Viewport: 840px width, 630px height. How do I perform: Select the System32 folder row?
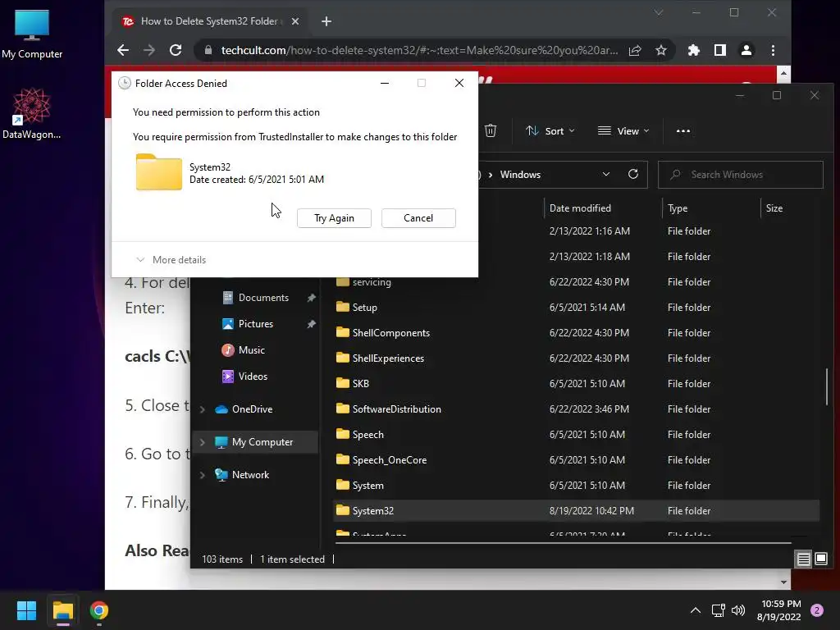(577, 511)
